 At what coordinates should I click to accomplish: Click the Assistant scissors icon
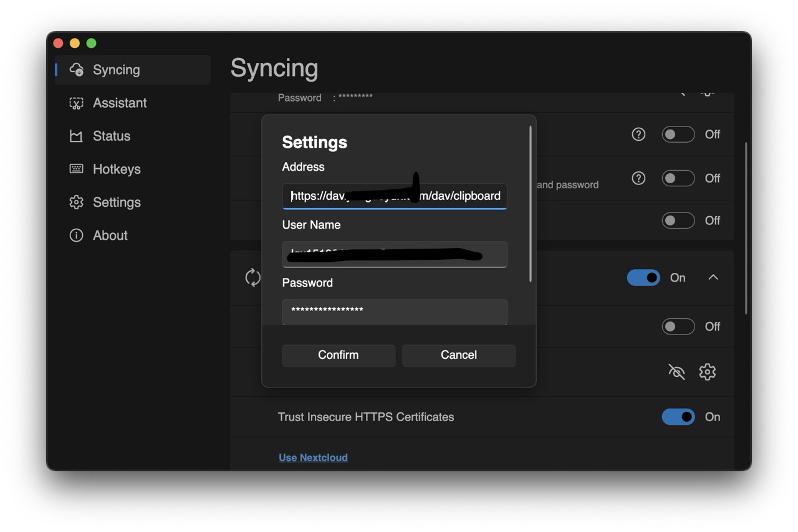click(x=76, y=103)
